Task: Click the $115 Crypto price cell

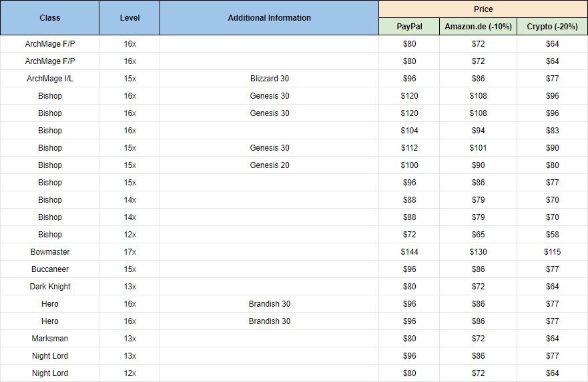Action: click(553, 252)
